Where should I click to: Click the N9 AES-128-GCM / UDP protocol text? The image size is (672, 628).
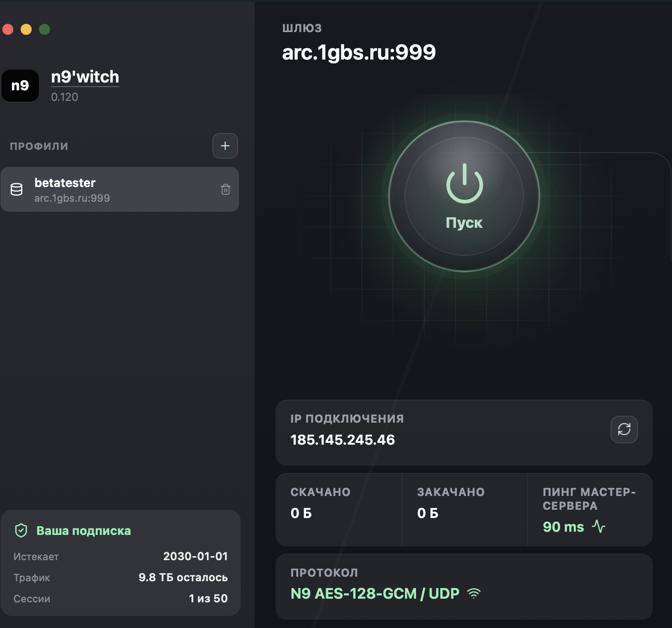click(x=375, y=594)
